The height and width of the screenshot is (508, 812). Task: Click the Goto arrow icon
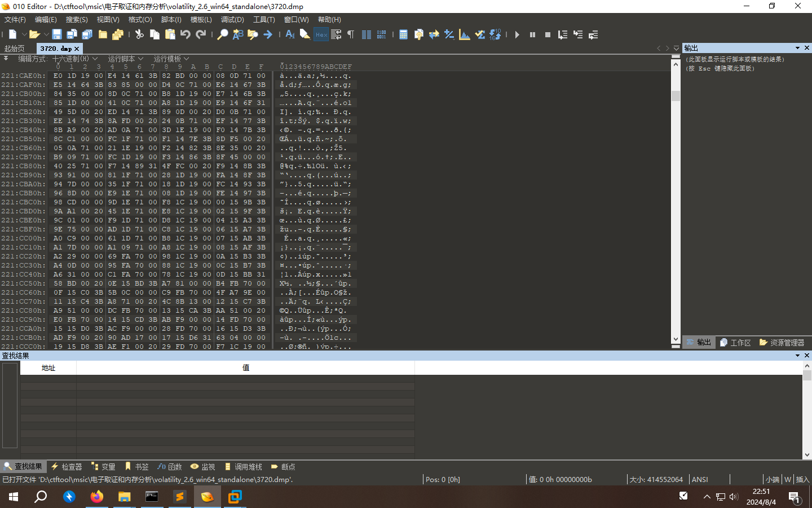pyautogui.click(x=268, y=34)
